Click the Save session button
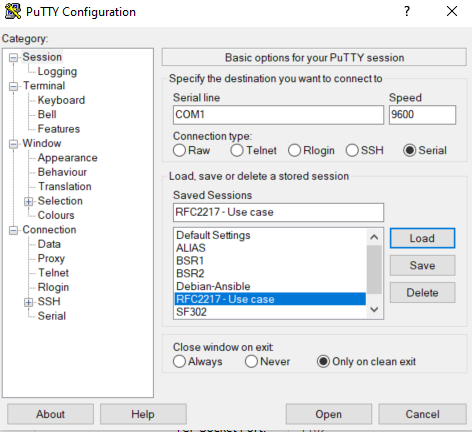The width and height of the screenshot is (472, 432). (422, 265)
